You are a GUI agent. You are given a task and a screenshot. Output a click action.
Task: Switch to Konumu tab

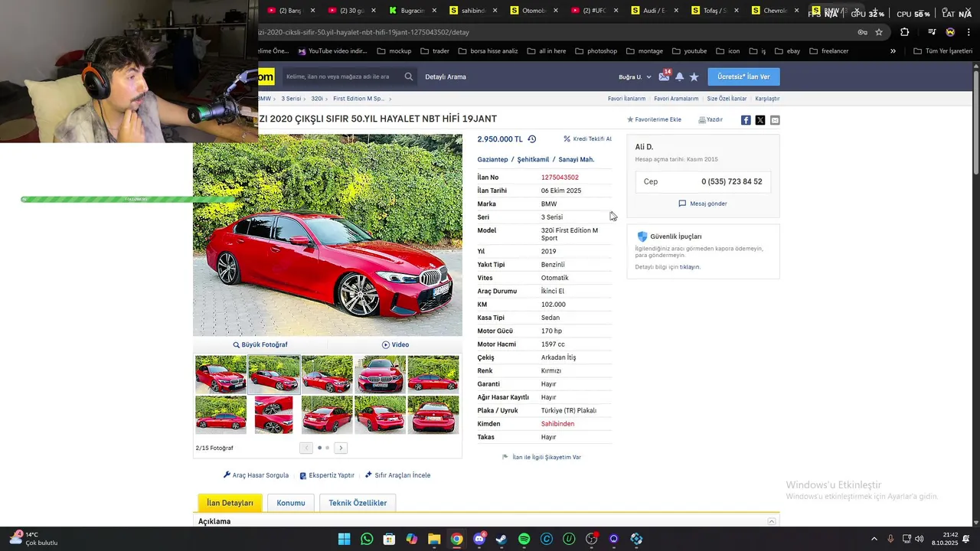click(291, 503)
